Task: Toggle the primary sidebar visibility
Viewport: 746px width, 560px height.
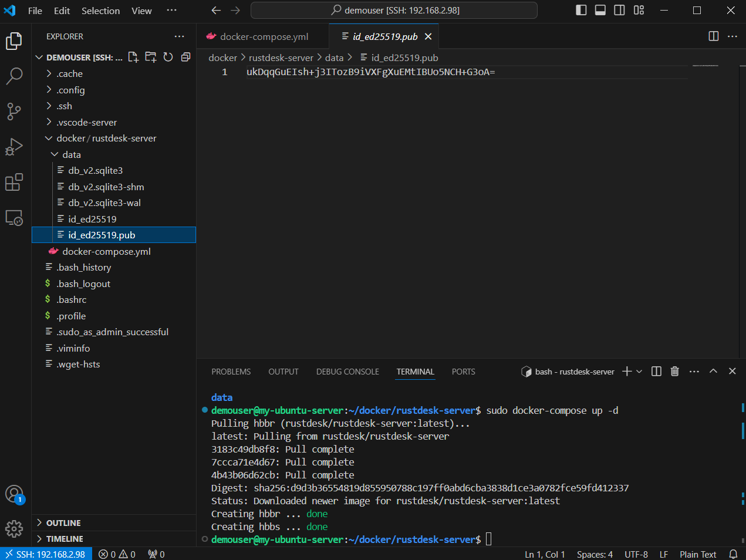Action: point(580,10)
